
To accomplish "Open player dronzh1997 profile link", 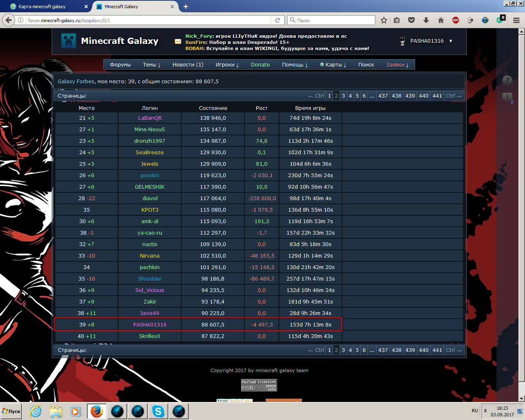I will point(150,141).
